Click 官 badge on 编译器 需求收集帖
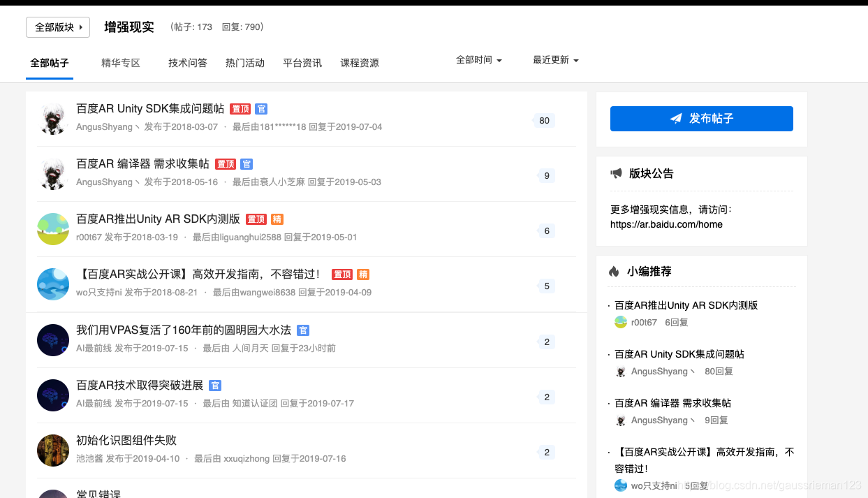 247,164
